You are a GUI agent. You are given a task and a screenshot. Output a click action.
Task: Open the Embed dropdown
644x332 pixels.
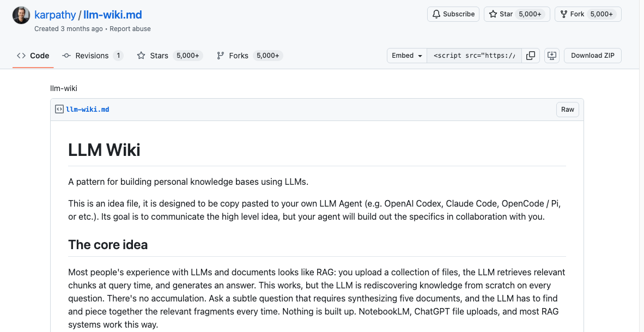pos(407,56)
